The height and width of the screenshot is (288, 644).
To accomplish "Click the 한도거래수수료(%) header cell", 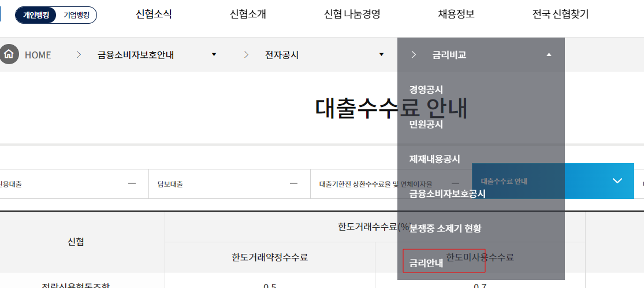I will [x=375, y=227].
